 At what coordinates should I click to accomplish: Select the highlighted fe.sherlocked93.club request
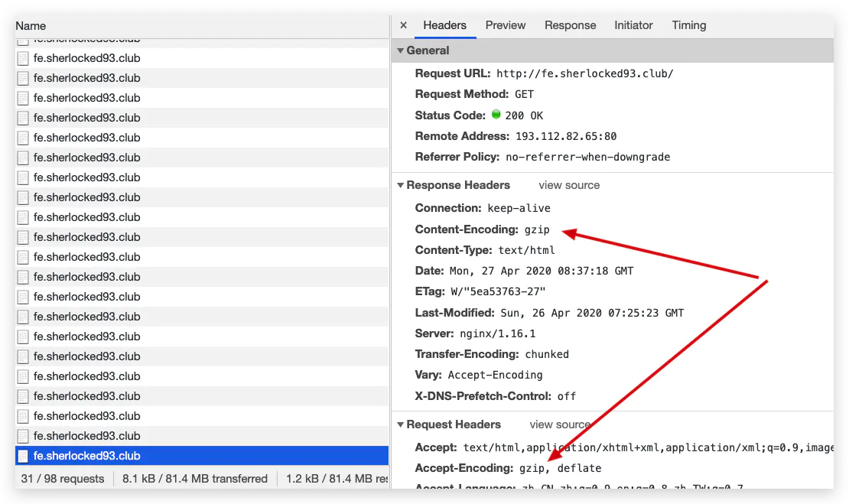click(x=202, y=456)
